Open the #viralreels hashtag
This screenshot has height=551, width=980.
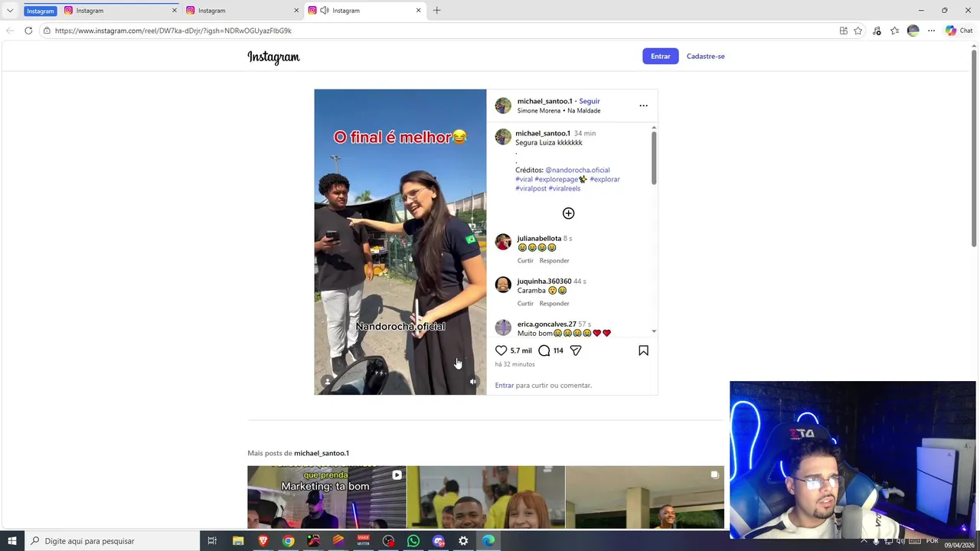tap(564, 188)
